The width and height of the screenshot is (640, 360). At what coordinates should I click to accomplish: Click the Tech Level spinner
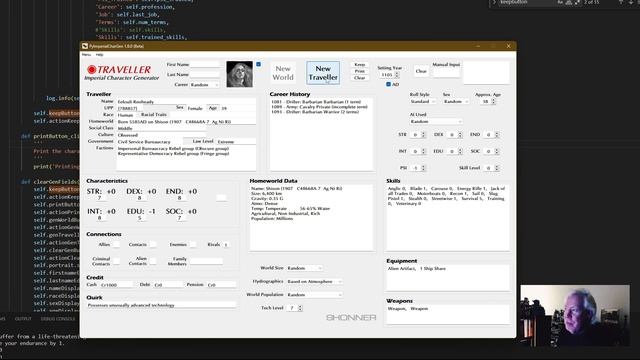pyautogui.click(x=295, y=308)
